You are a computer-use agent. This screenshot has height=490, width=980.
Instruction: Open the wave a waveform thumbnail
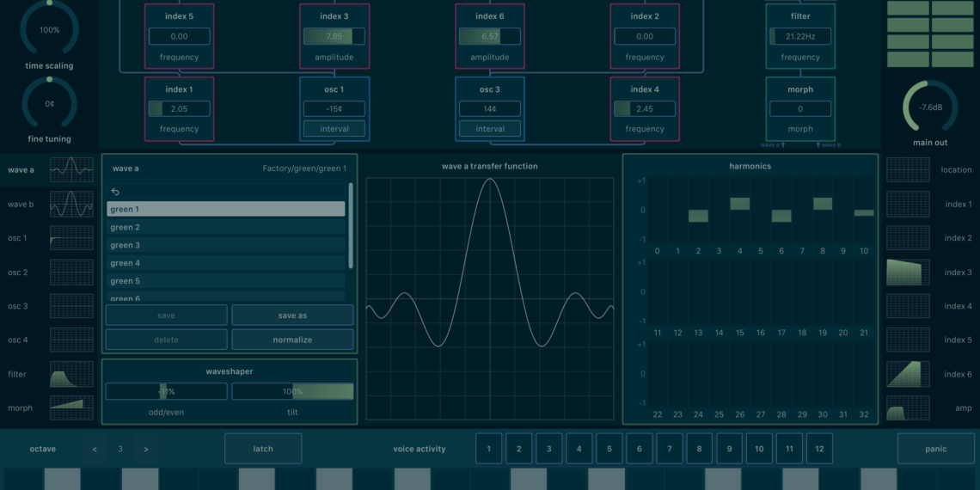pyautogui.click(x=71, y=170)
